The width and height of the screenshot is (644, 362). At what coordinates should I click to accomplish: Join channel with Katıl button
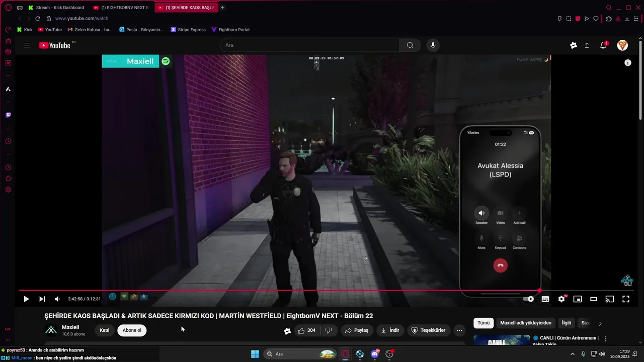(x=105, y=330)
